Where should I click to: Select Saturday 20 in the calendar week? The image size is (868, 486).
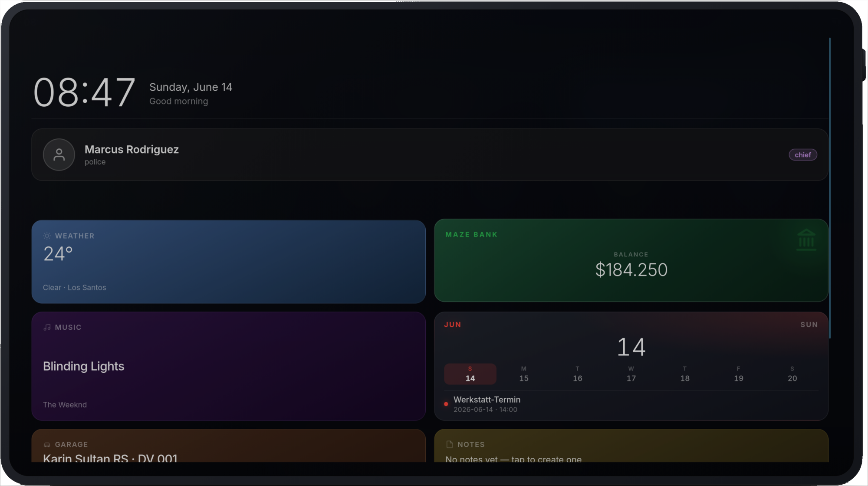[792, 374]
